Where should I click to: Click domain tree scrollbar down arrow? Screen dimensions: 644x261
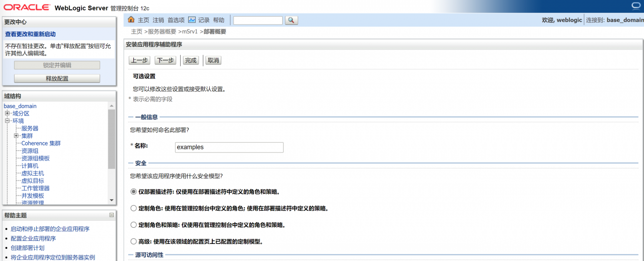(112, 201)
